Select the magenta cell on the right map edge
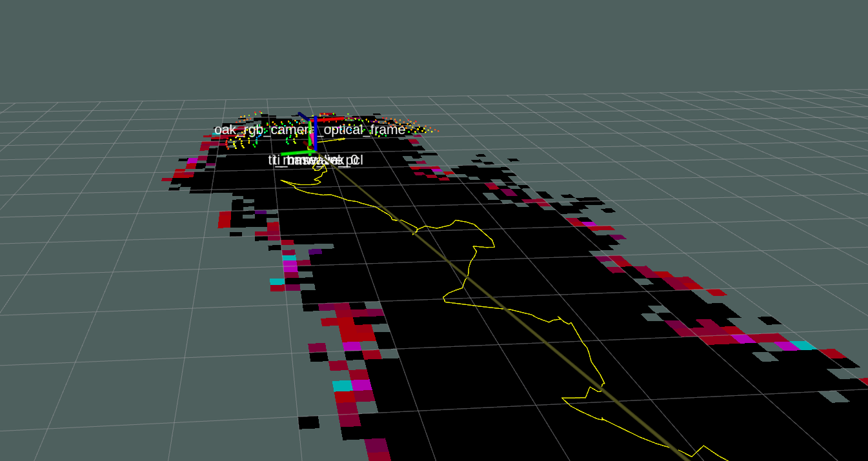Viewport: 868px width, 461px height. tap(742, 338)
